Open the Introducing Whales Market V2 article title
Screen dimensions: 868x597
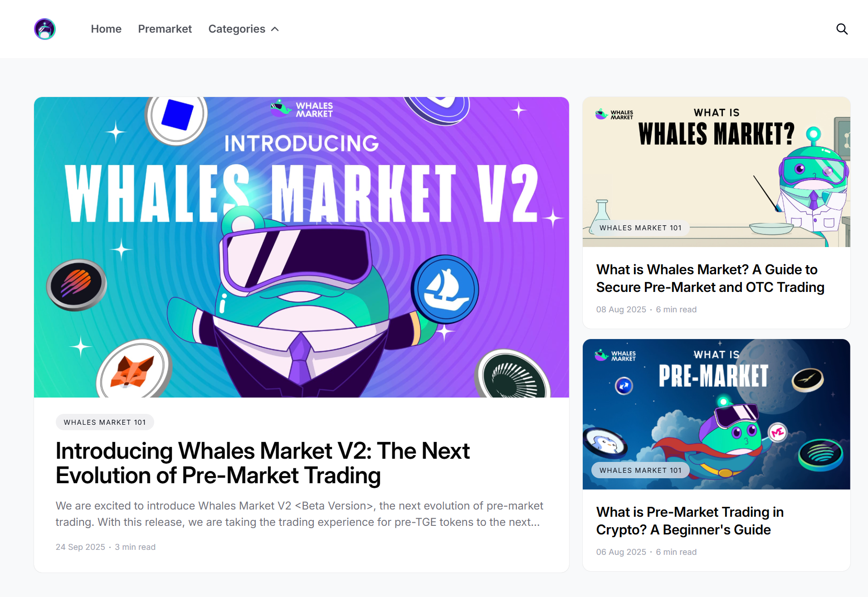[x=263, y=463]
